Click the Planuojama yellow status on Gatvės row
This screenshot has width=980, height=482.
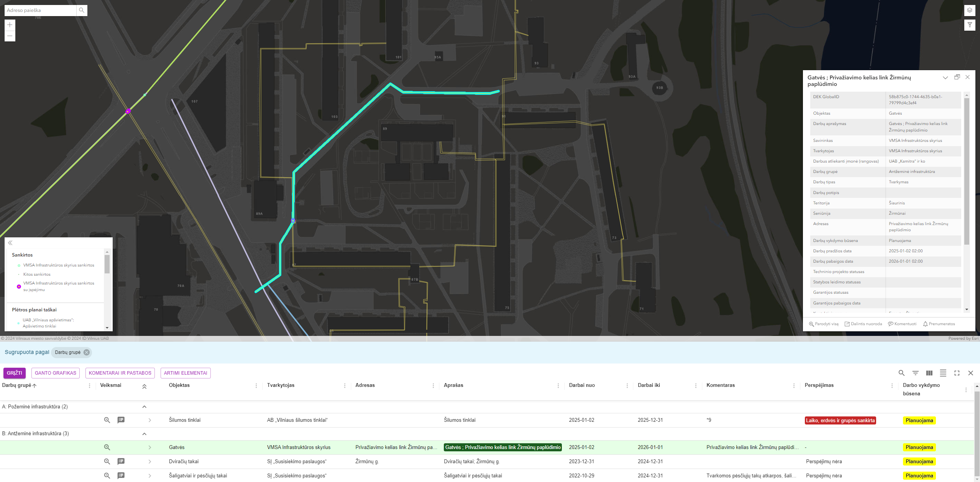(x=919, y=447)
